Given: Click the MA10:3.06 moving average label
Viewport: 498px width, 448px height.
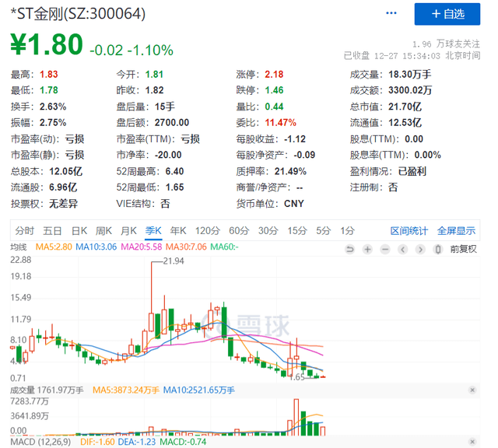Looking at the screenshot, I should pos(96,247).
